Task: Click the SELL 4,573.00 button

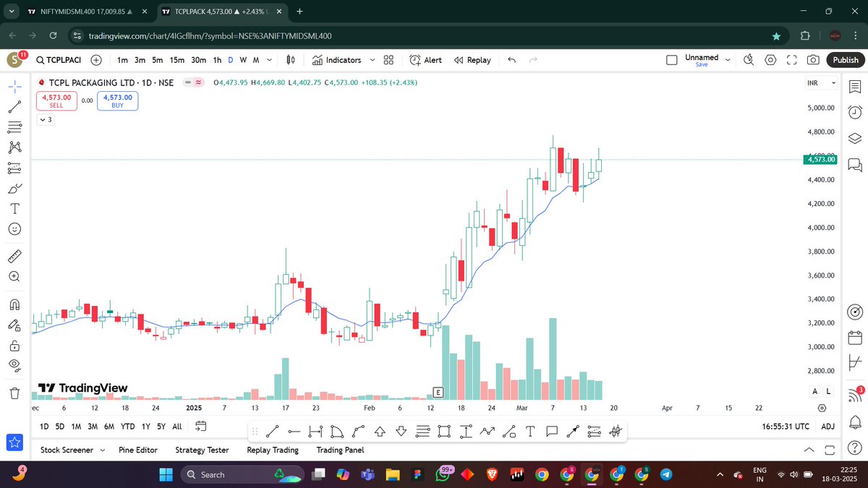Action: coord(56,100)
